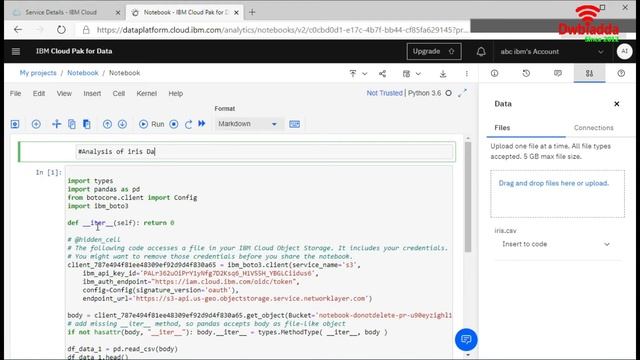
Task: Close the Notebook IBM Cloud Pak browser tab
Action: (x=236, y=13)
